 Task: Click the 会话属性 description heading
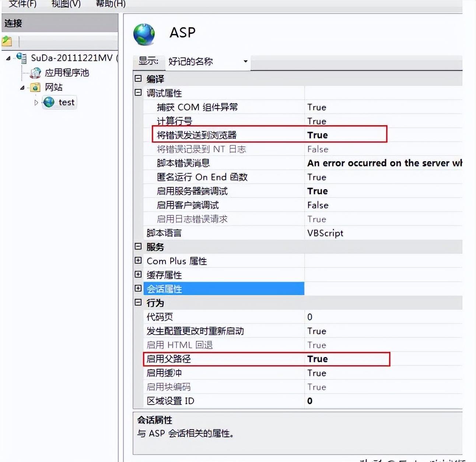[155, 420]
